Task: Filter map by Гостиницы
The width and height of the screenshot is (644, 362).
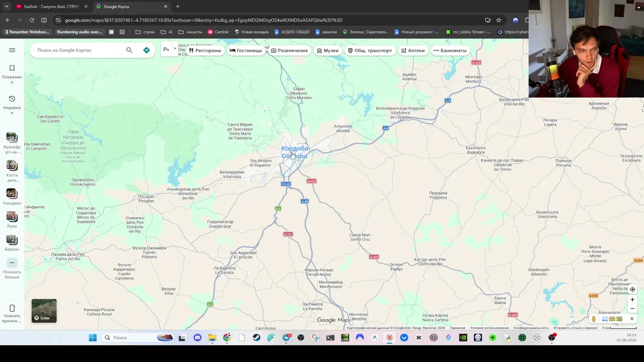Action: 246,50
